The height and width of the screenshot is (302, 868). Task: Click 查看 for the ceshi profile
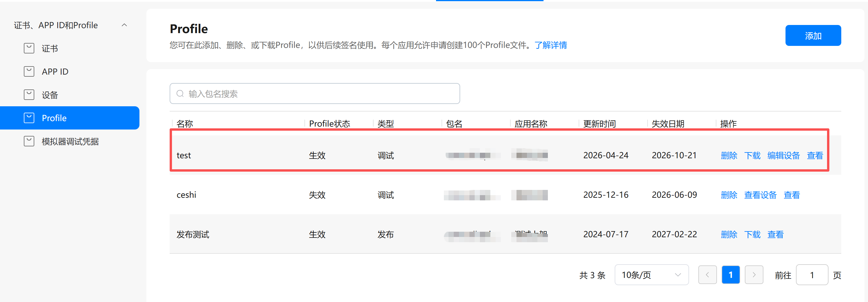pyautogui.click(x=792, y=195)
